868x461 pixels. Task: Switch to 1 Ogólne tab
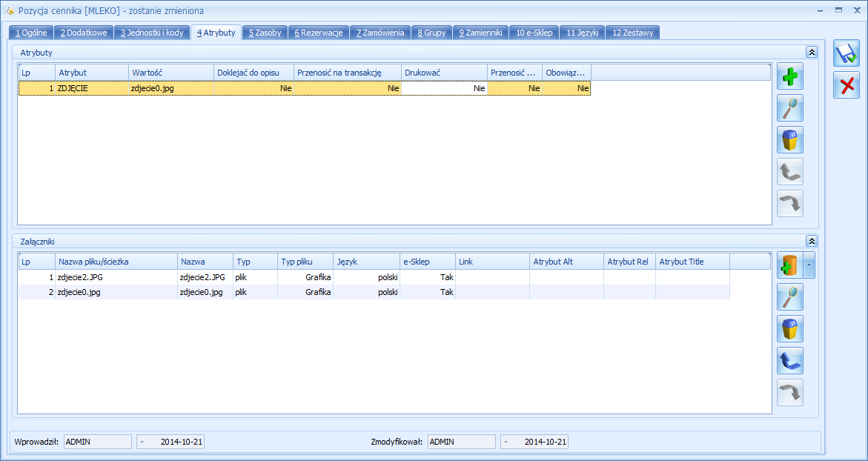click(x=31, y=33)
